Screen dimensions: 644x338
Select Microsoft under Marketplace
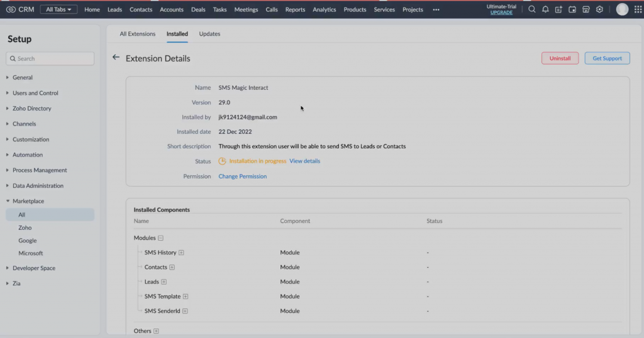30,253
